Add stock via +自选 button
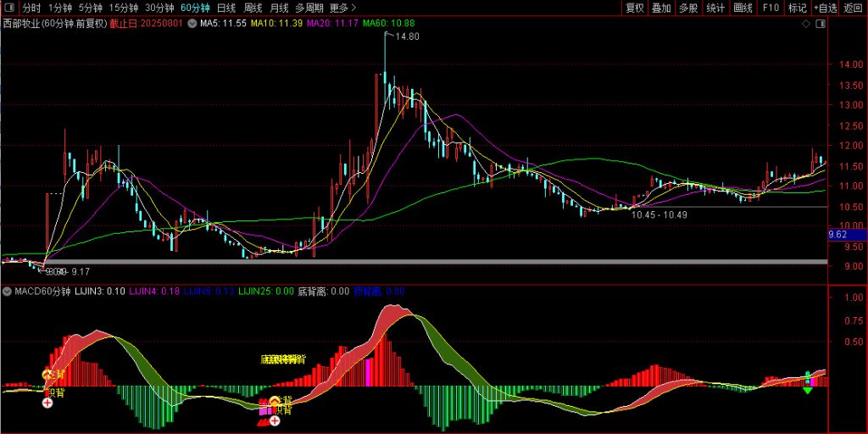Viewport: 868px width, 434px height. [826, 8]
